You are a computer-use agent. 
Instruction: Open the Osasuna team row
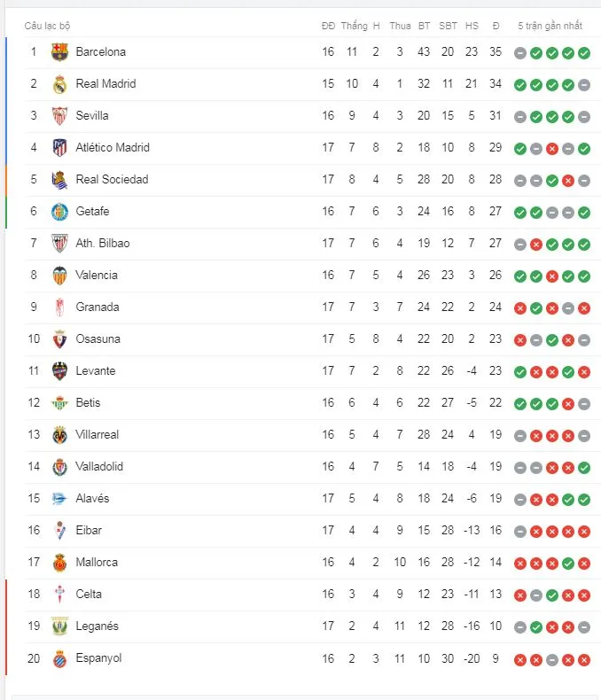point(98,339)
